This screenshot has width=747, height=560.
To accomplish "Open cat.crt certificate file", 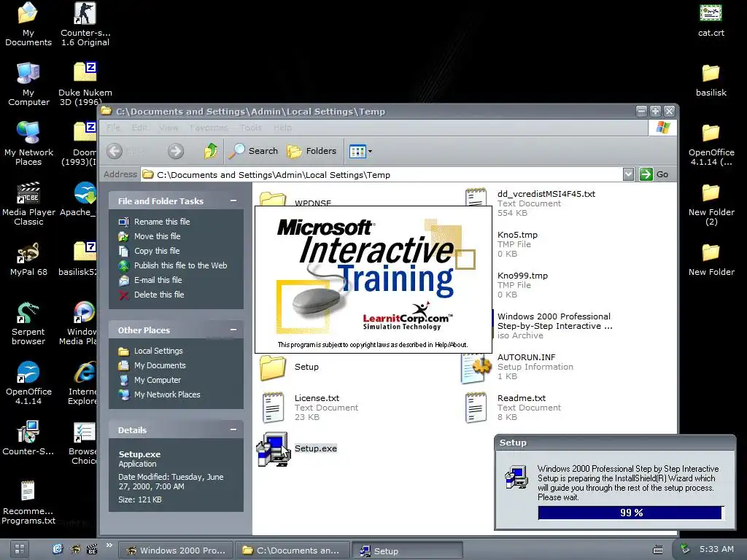I will 711,20.
